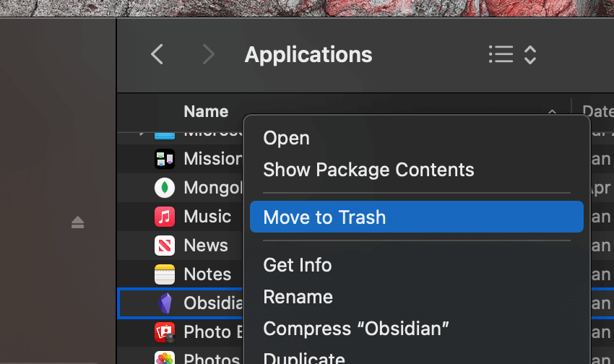
Task: Open the list view options dropdown
Action: tap(512, 55)
